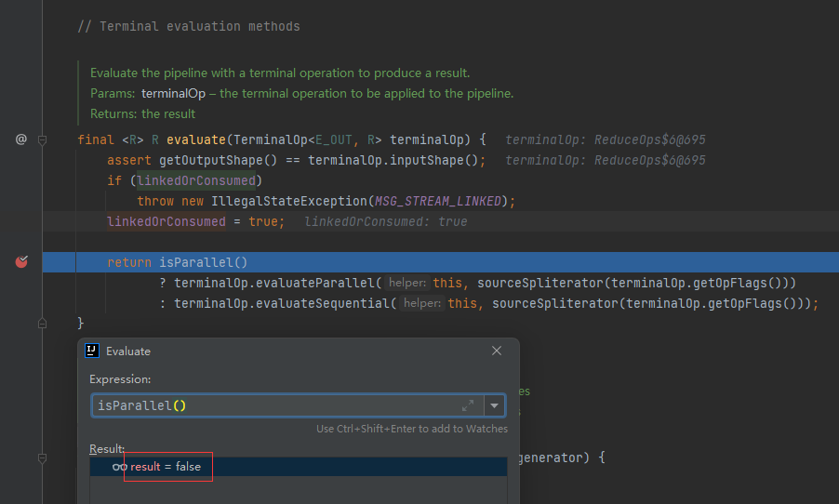Click the @ gutter icon beside evaluate
839x504 pixels.
pyautogui.click(x=21, y=139)
